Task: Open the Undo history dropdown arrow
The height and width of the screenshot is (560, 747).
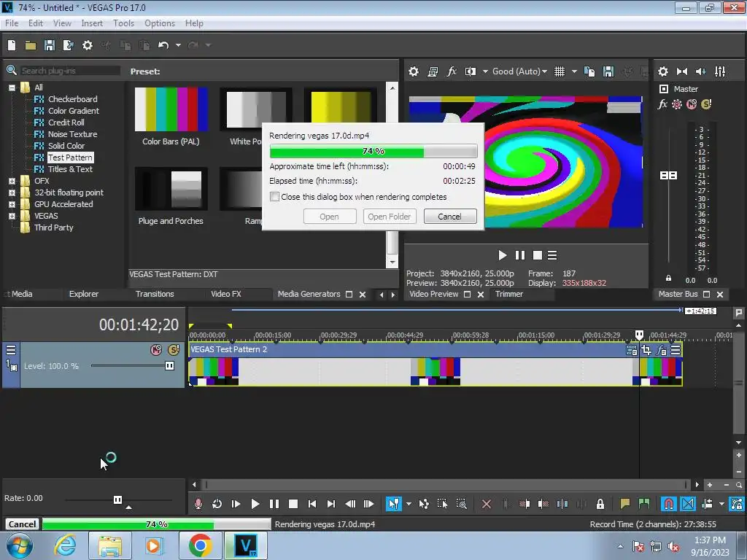Action: [x=178, y=45]
